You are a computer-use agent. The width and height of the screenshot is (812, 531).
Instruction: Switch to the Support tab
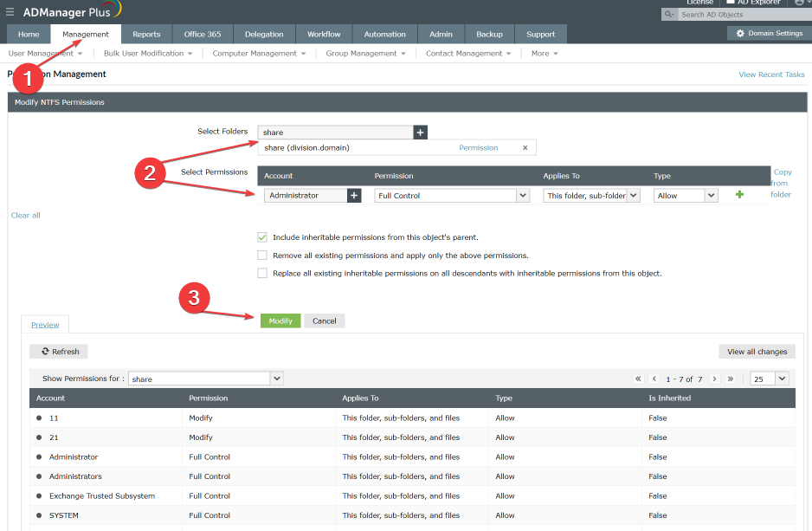coord(541,34)
